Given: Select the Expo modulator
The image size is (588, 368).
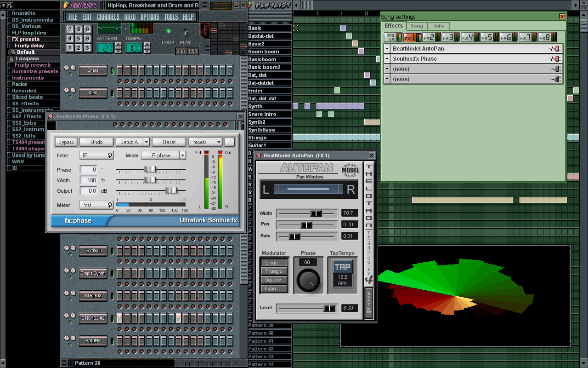Looking at the screenshot, I should click(274, 289).
